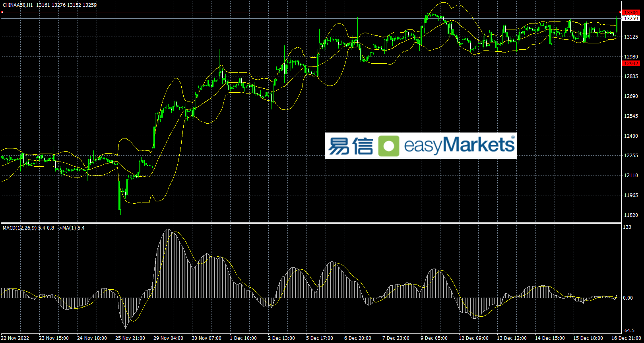Click the 14 Dec 15:00 time label
Screen dimensions: 644x343
coord(550,338)
